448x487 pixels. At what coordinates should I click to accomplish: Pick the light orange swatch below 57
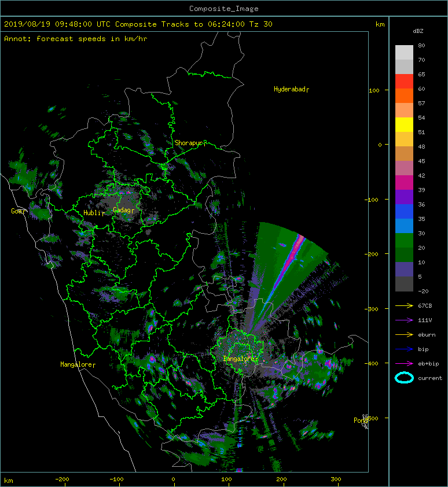tap(404, 110)
